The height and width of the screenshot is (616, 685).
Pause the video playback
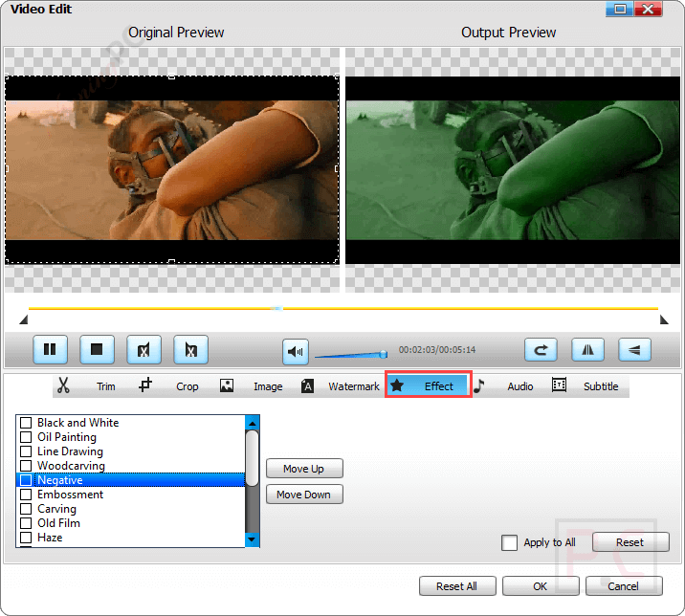[x=51, y=349]
